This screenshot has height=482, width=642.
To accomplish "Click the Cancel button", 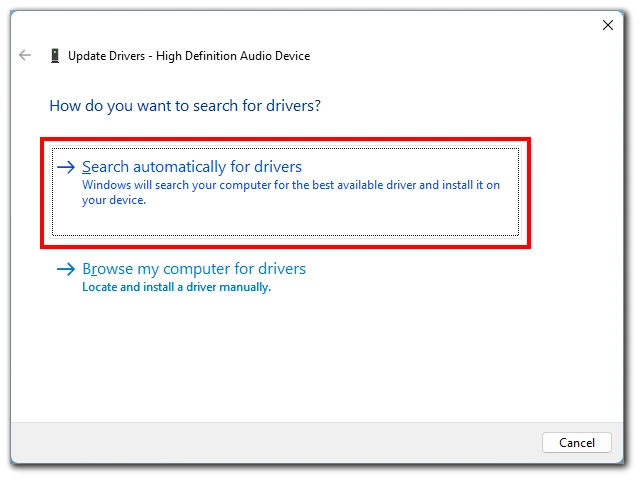I will click(x=576, y=443).
